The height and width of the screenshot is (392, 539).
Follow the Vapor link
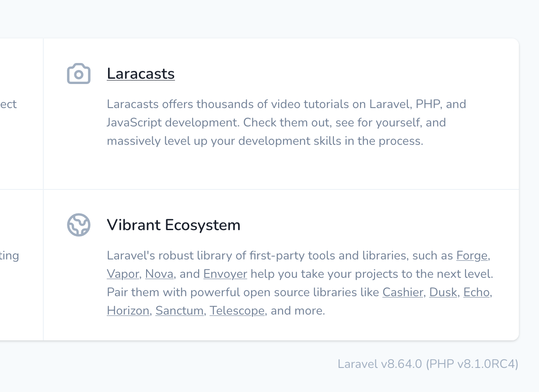[123, 274]
